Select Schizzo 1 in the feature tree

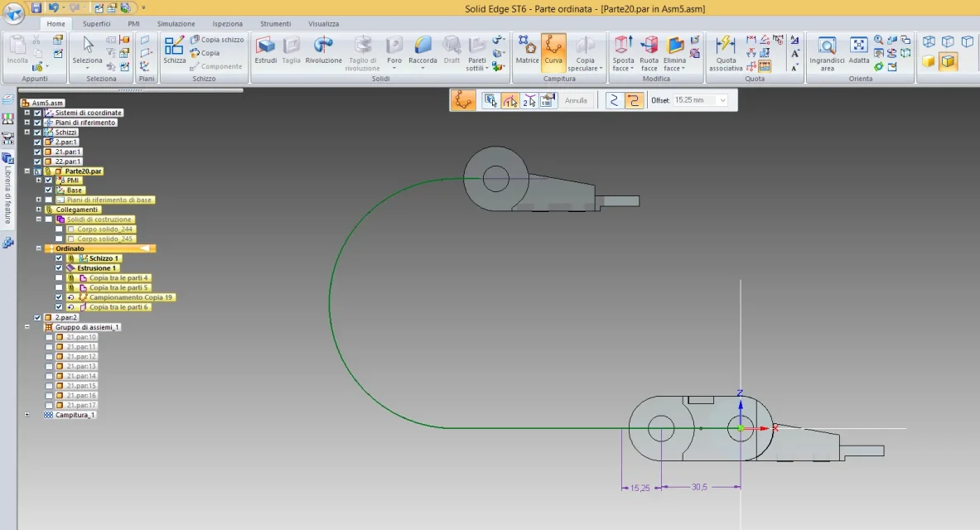(x=103, y=258)
